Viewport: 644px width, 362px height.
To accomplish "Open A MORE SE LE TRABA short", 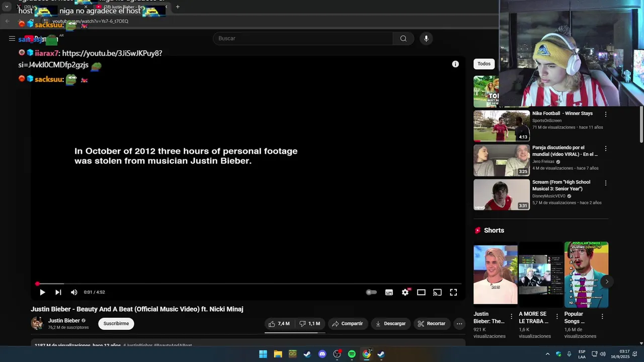I will 541,275.
